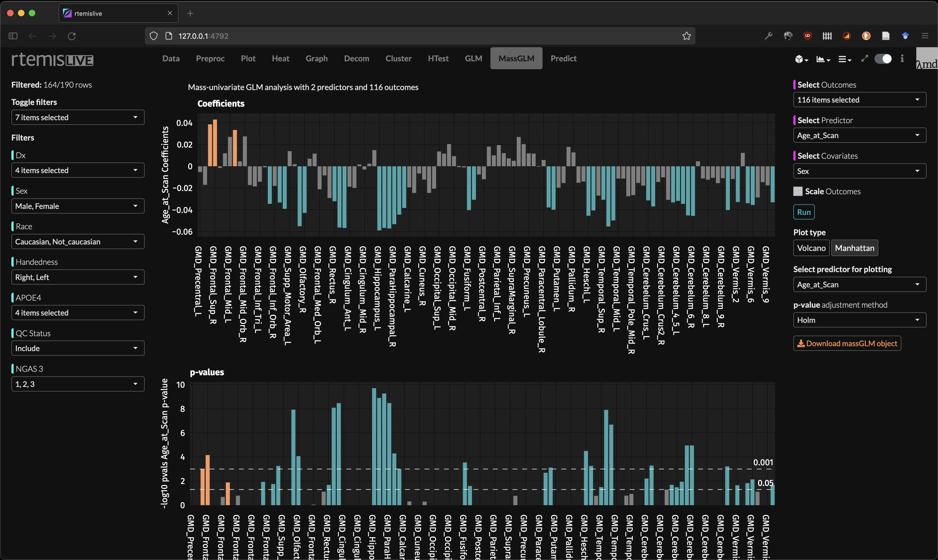The height and width of the screenshot is (560, 938).
Task: Click the blocked analytics extension icon
Action: point(847,36)
